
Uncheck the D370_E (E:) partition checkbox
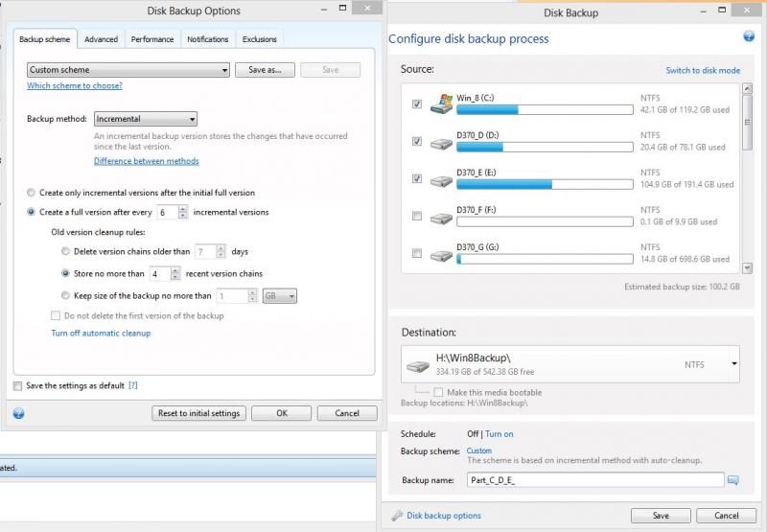tap(416, 178)
